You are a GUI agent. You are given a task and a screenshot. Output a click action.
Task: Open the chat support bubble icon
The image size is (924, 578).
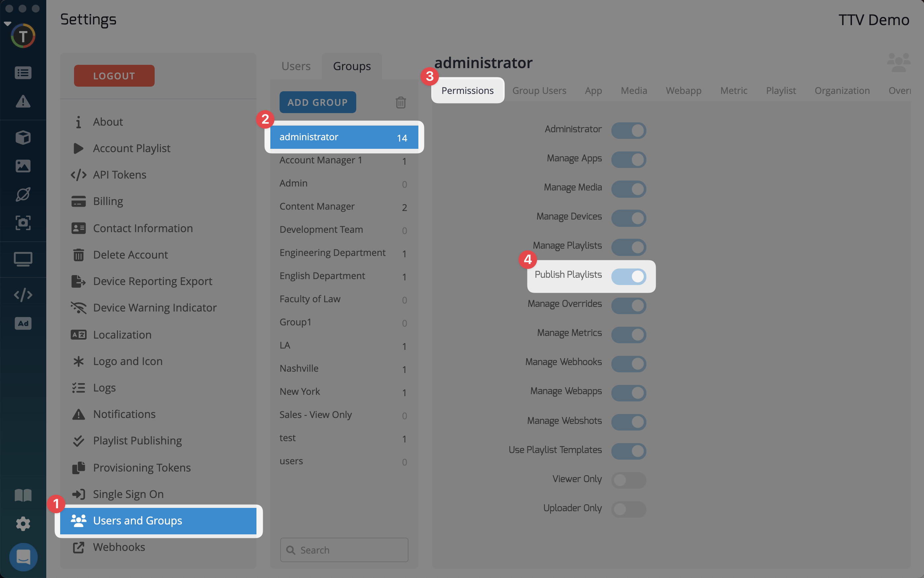coord(23,557)
